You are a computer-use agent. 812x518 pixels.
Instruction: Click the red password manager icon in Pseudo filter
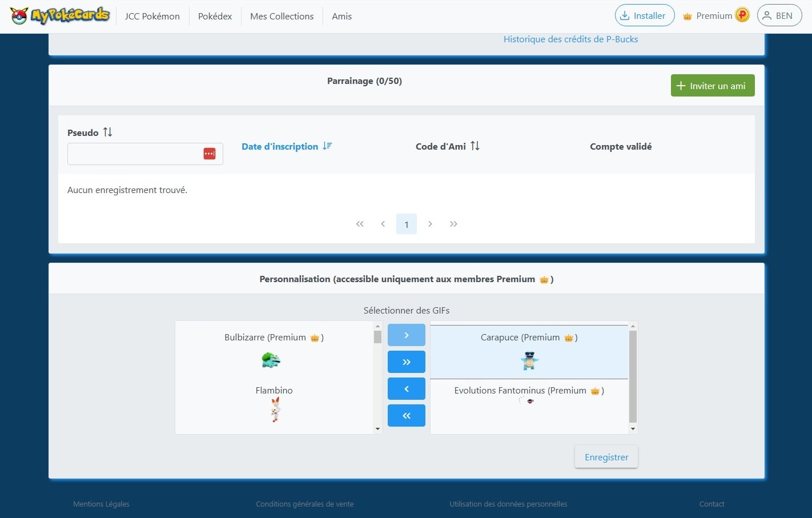[x=210, y=154]
